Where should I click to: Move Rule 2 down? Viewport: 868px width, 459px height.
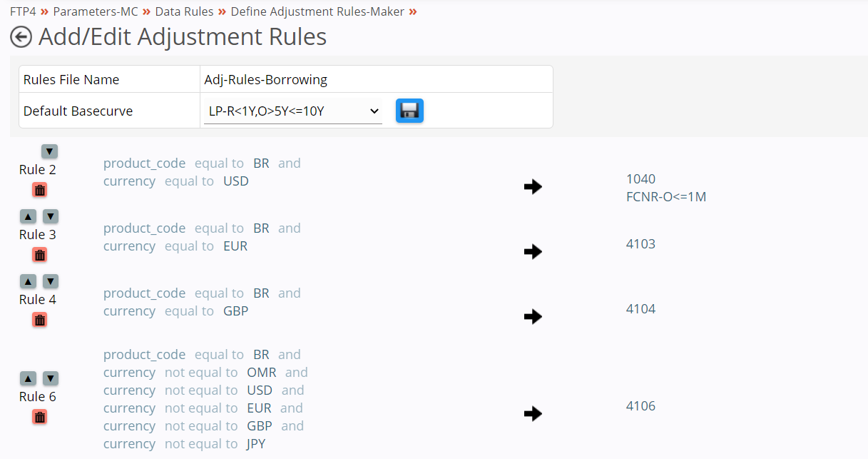click(x=49, y=151)
